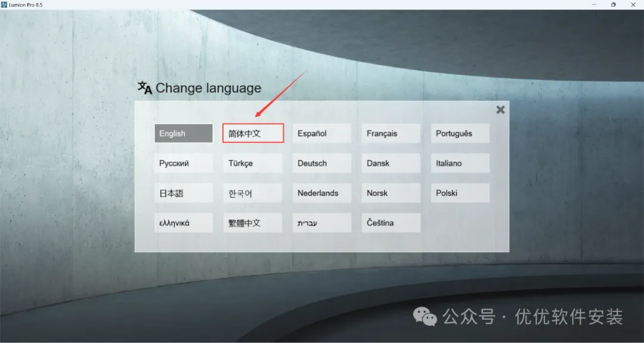Image resolution: width=644 pixels, height=343 pixels.
Task: Choose 繁體中文 language button
Action: [253, 223]
